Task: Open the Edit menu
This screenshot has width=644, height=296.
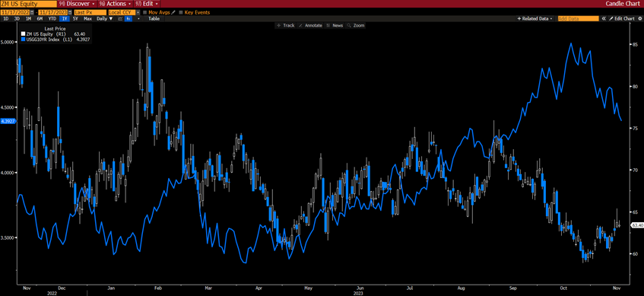Action: click(x=147, y=4)
